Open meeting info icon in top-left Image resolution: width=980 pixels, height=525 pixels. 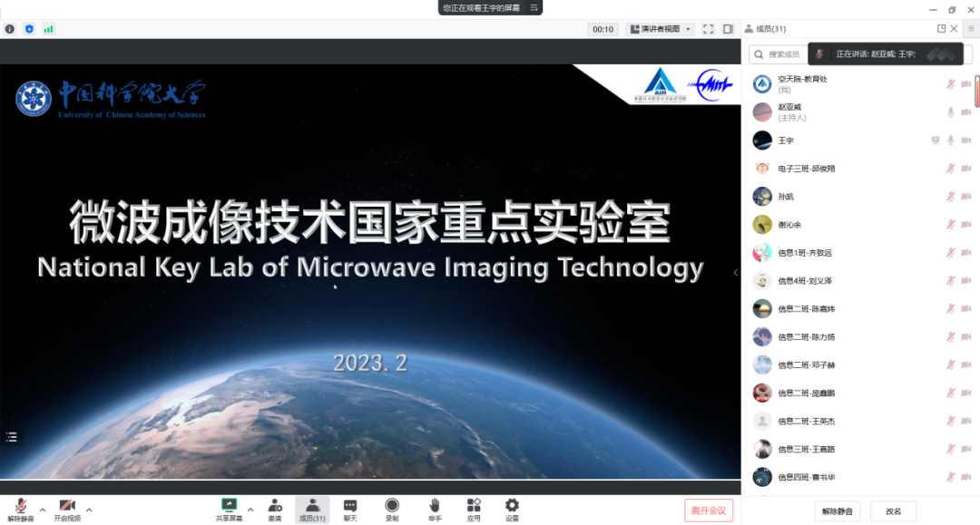click(9, 29)
